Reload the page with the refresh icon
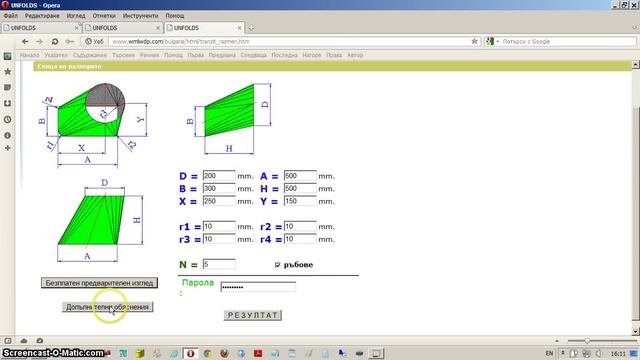 coord(55,41)
